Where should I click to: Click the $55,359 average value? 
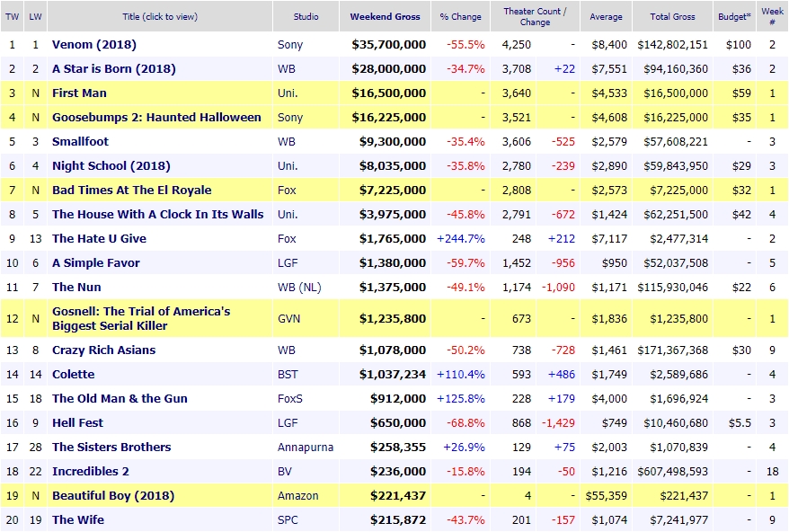[x=607, y=496]
